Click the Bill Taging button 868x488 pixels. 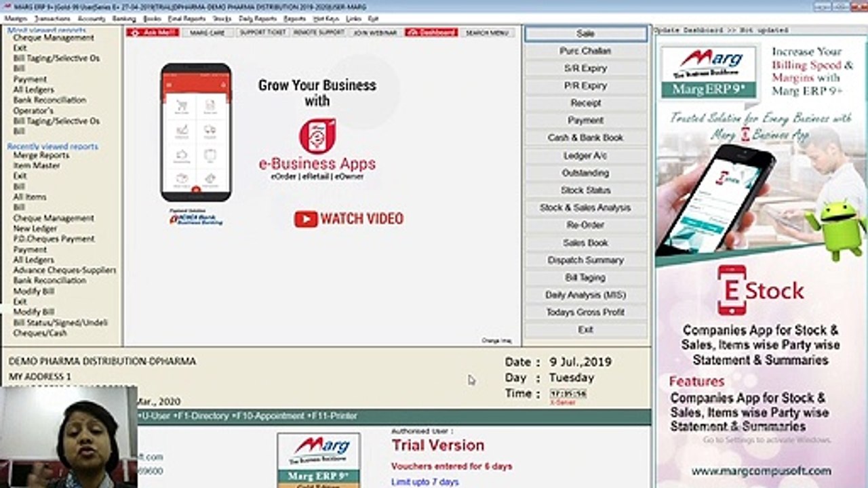586,277
